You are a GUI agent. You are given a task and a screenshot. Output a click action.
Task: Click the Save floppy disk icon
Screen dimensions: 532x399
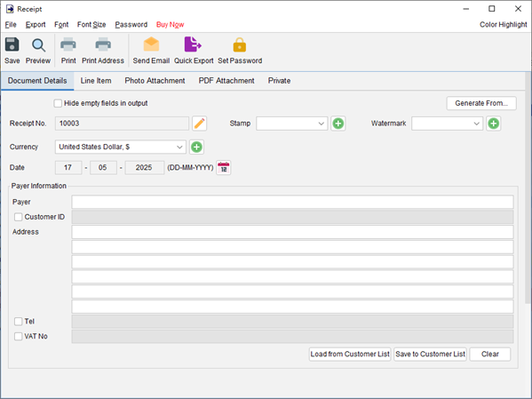12,44
